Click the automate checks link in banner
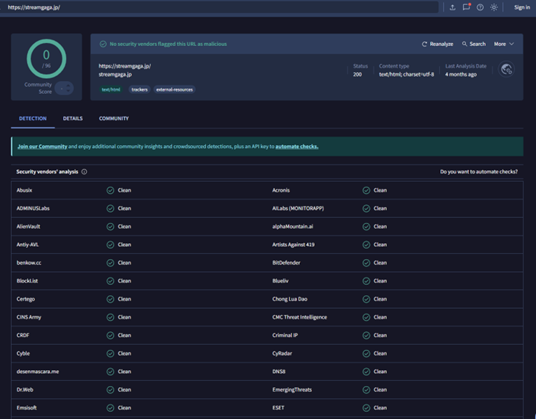 [297, 146]
